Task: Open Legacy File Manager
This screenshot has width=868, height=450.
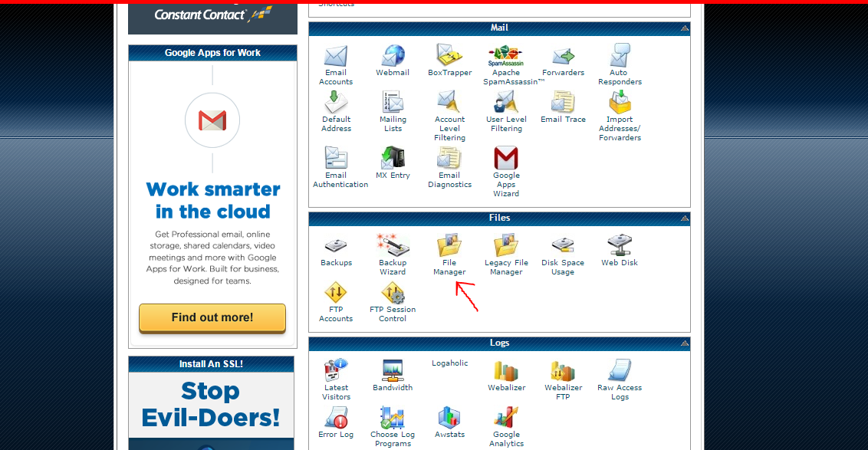Action: 506,255
